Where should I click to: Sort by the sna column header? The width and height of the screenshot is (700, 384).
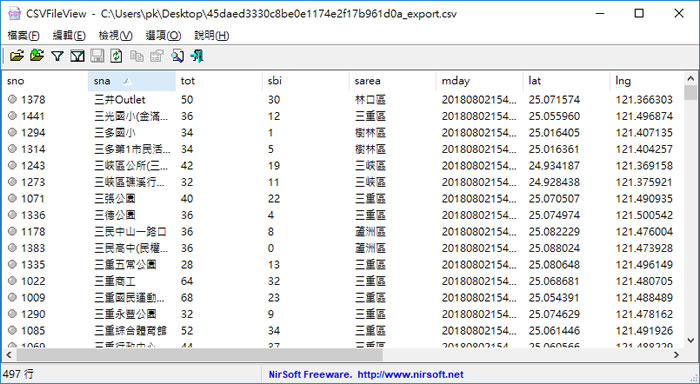132,81
